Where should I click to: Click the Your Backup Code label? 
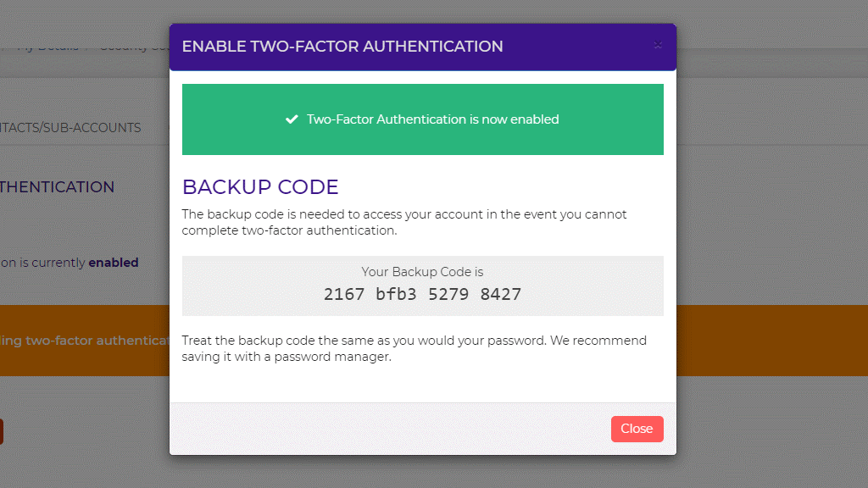(422, 272)
